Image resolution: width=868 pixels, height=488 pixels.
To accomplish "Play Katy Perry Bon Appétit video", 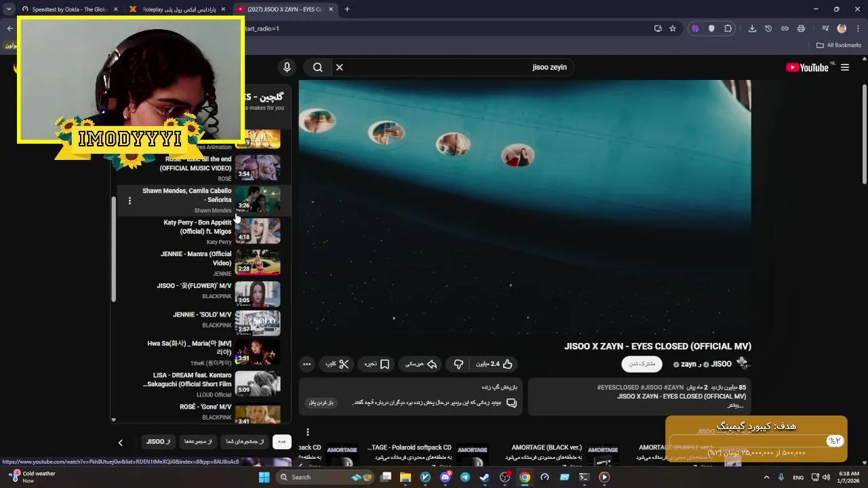I will (203, 231).
